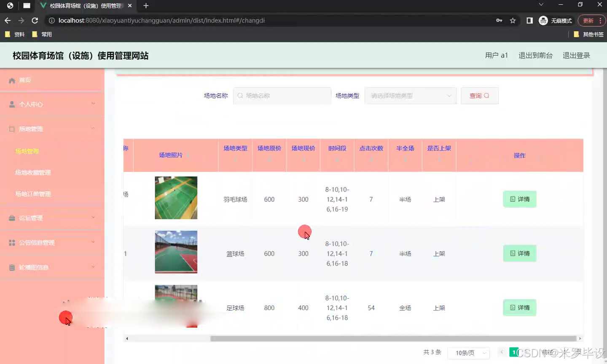Click 退出登录 in the top bar
The image size is (607, 364).
[576, 55]
